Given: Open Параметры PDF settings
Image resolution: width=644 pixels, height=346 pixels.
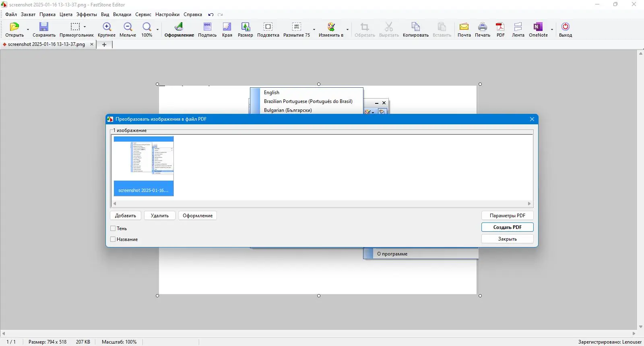Looking at the screenshot, I should 508,216.
